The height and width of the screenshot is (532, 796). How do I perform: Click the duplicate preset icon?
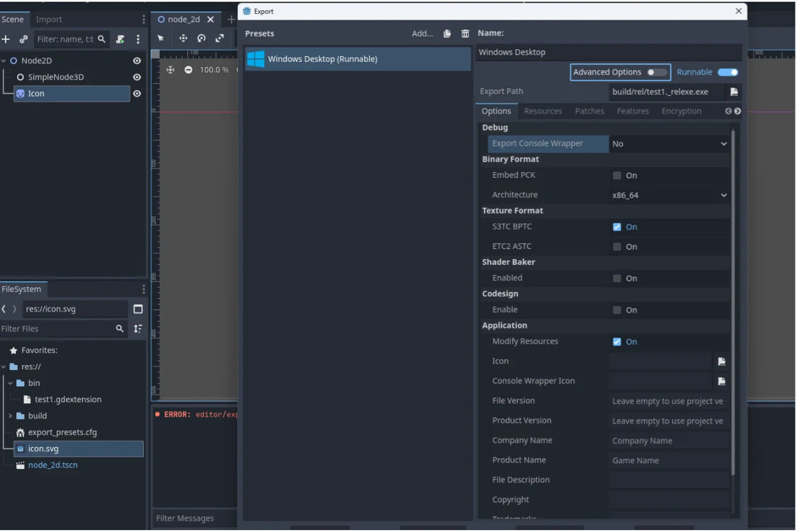click(447, 34)
